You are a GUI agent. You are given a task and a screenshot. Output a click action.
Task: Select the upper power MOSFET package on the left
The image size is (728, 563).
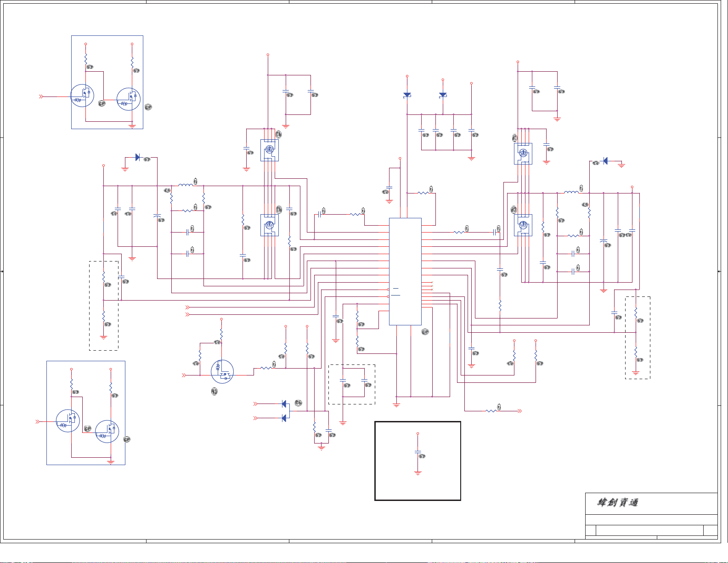pyautogui.click(x=270, y=150)
